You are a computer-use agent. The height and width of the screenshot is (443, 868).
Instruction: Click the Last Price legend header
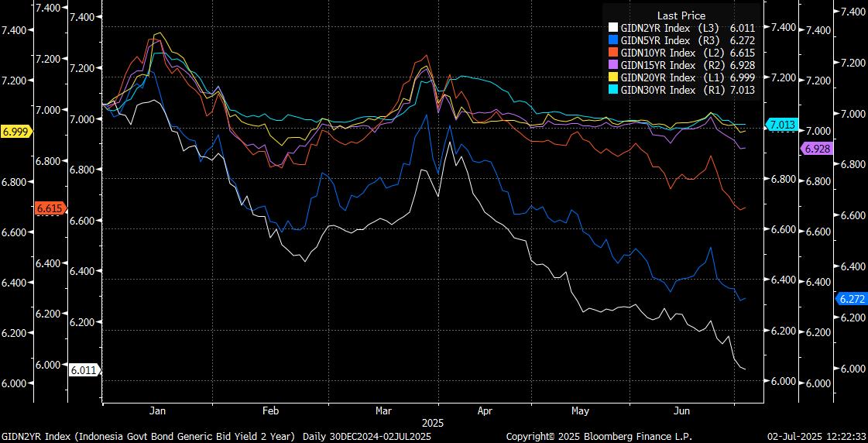tap(681, 15)
